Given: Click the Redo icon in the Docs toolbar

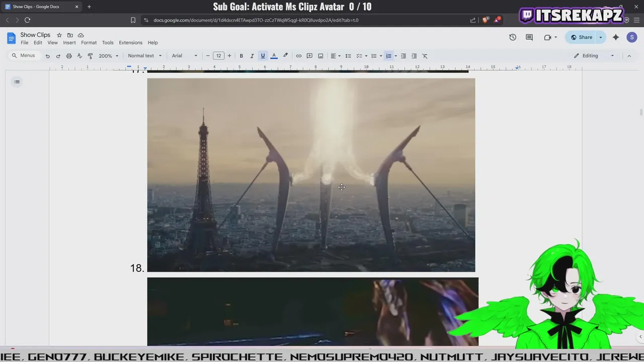Looking at the screenshot, I should pyautogui.click(x=58, y=56).
